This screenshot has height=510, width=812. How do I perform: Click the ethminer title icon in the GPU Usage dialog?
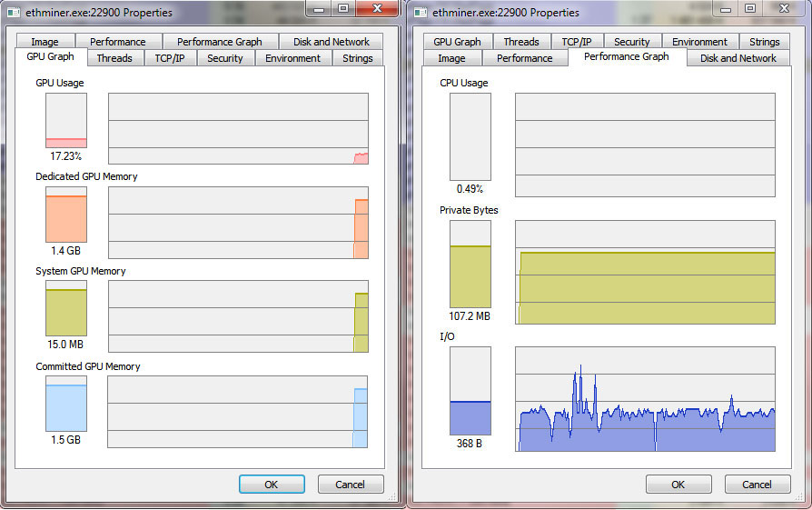pos(14,13)
